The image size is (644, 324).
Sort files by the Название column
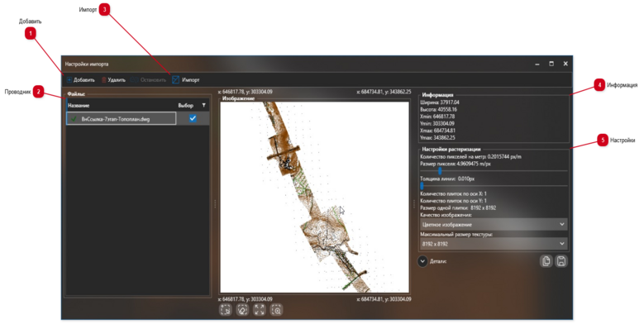pos(79,106)
